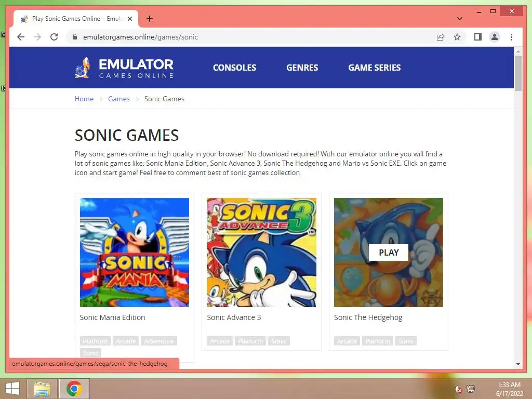Click Platform tag under Sonic Advance 3
Viewport: 532px width, 399px height.
click(x=250, y=341)
